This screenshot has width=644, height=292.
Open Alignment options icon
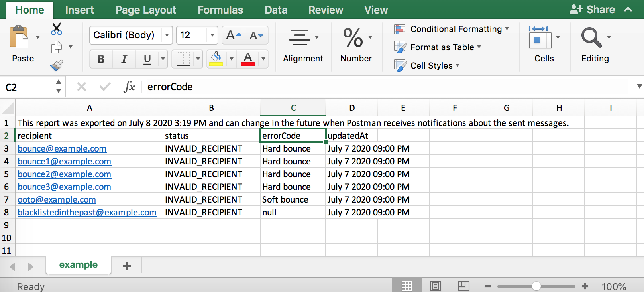299,37
